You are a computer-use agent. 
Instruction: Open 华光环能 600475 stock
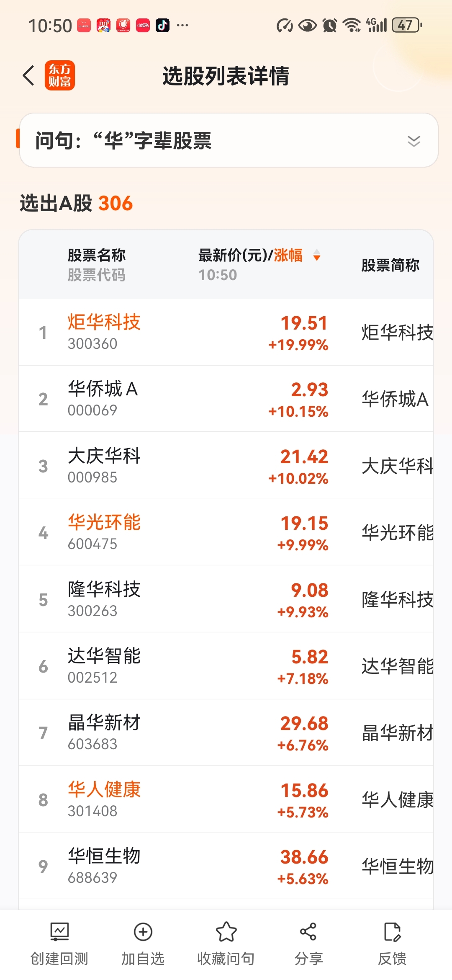pos(226,533)
